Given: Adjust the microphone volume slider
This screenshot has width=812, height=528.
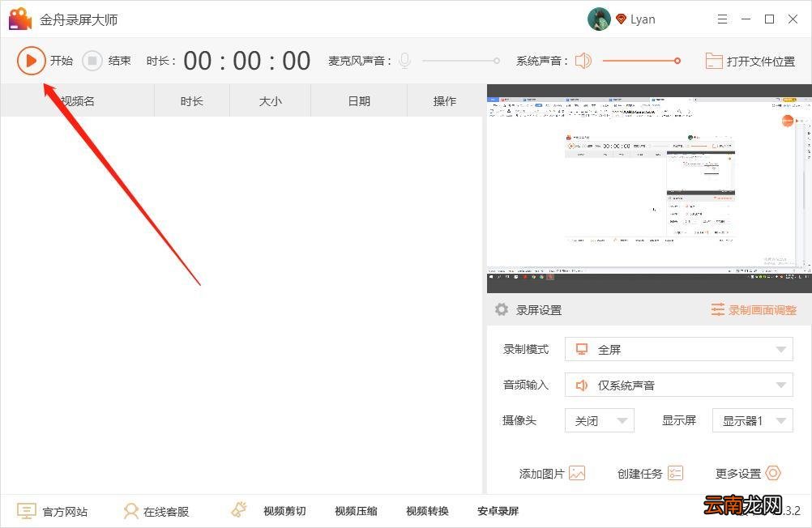Looking at the screenshot, I should (x=461, y=61).
